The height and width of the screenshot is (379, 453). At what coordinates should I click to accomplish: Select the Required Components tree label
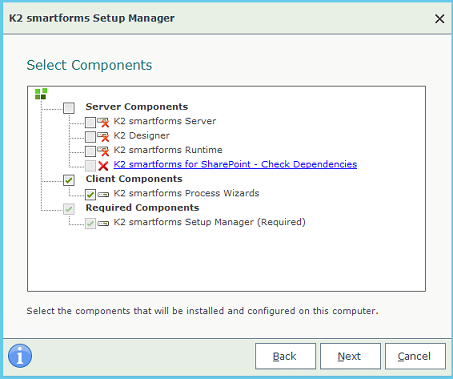point(142,208)
